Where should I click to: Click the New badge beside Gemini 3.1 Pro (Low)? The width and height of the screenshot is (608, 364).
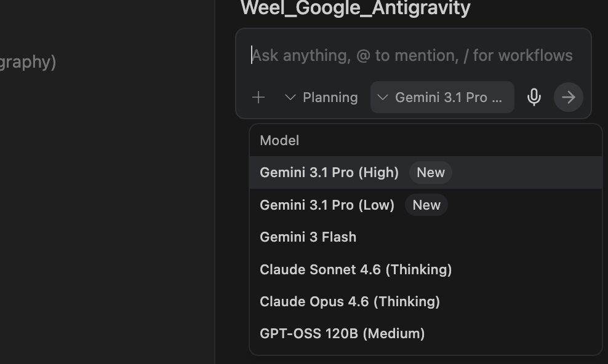426,205
